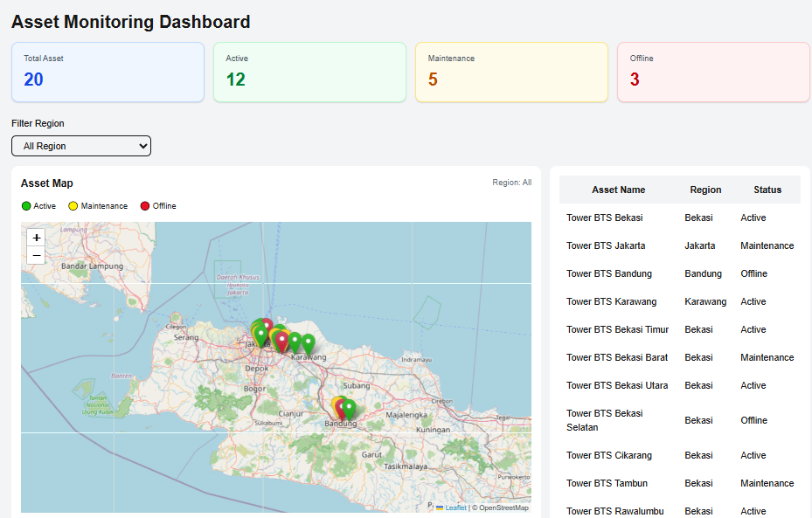Select the Tower BTS Bandung row
The image size is (812, 518).
point(680,273)
